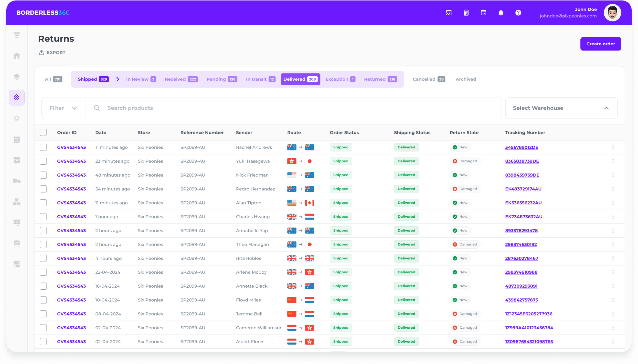Click Create order button
The height and width of the screenshot is (364, 638).
coord(600,44)
